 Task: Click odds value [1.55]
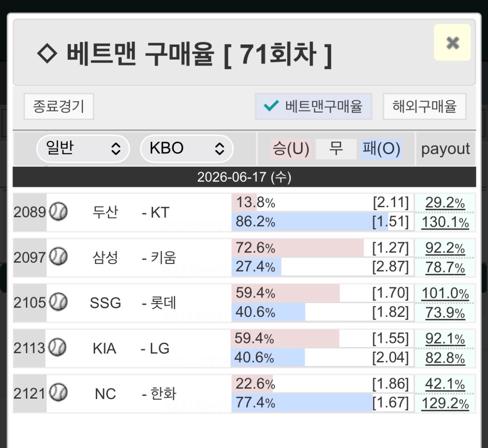pos(390,338)
